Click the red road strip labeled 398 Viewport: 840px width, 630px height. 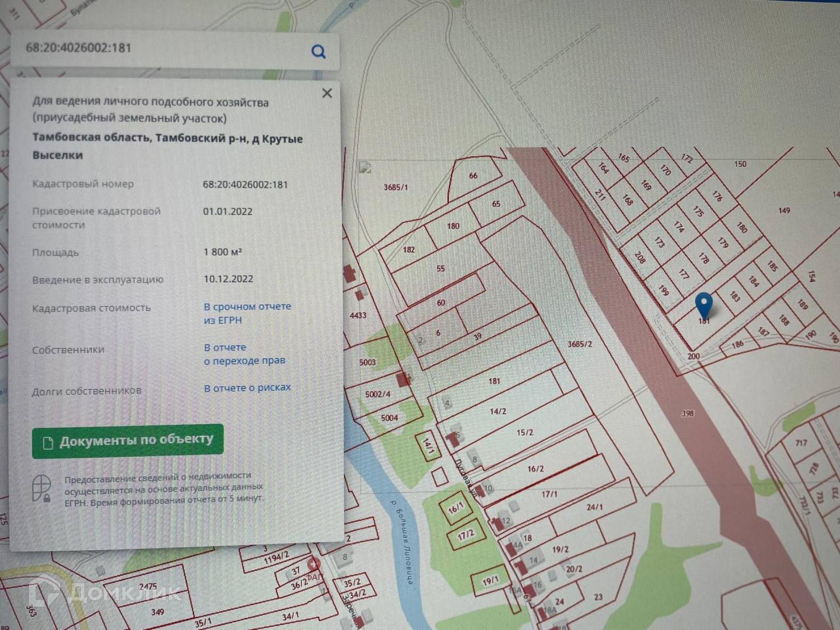[x=687, y=413]
